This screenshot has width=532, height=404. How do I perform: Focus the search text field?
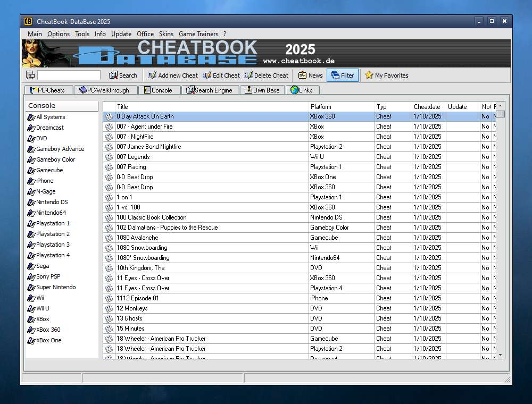(69, 75)
